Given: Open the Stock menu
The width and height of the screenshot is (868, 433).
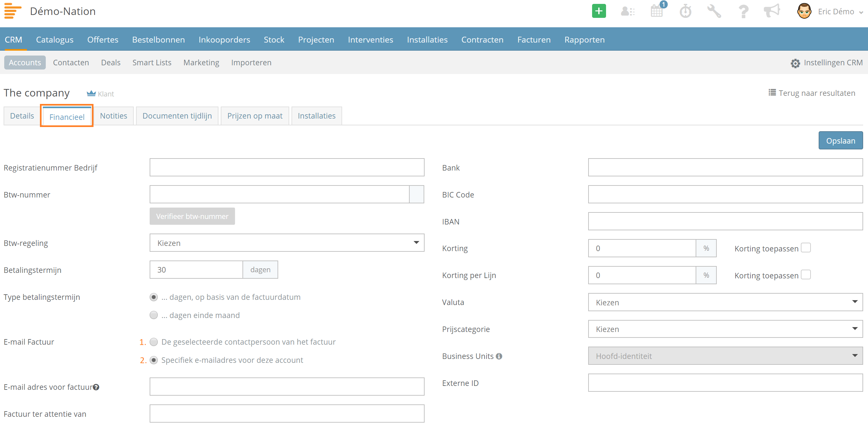Looking at the screenshot, I should coord(274,39).
